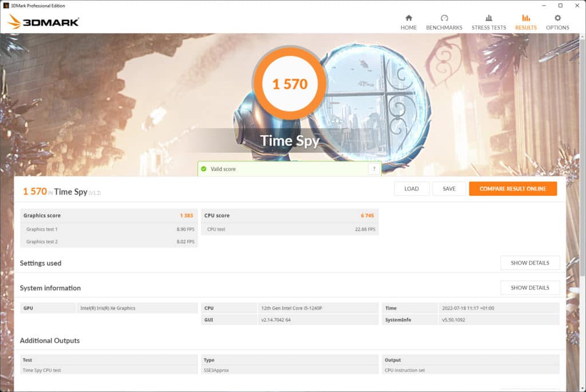586x392 pixels.
Task: Click Intel(R) Iris(R) Xe Graphics value
Action: pos(108,308)
